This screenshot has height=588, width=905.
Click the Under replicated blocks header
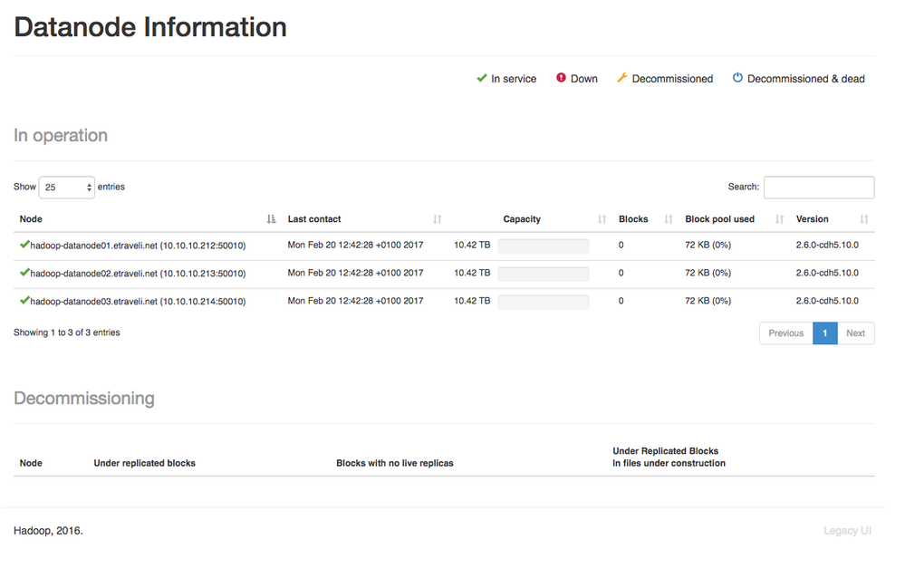[x=144, y=463]
